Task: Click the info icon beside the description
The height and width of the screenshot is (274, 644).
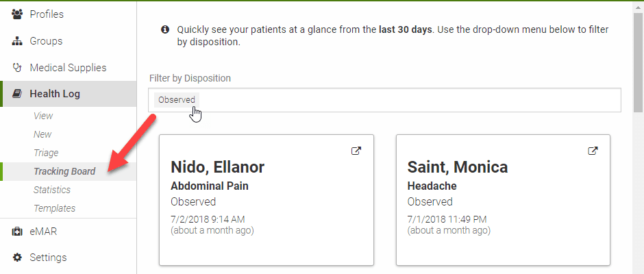Action: [165, 29]
